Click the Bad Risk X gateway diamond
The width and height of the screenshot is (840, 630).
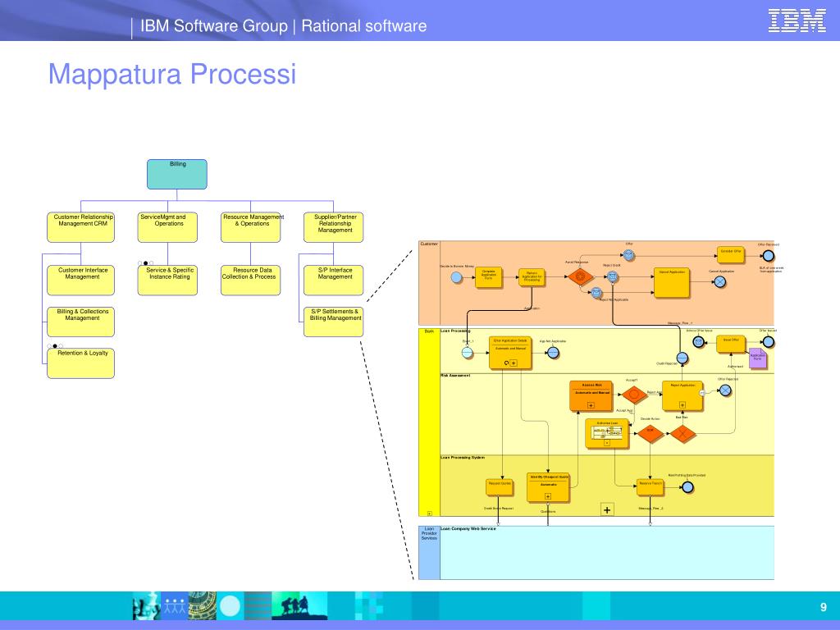point(683,433)
